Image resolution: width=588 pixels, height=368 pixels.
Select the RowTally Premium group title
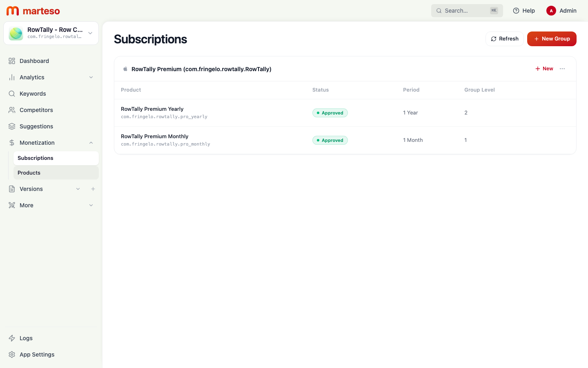(x=201, y=69)
